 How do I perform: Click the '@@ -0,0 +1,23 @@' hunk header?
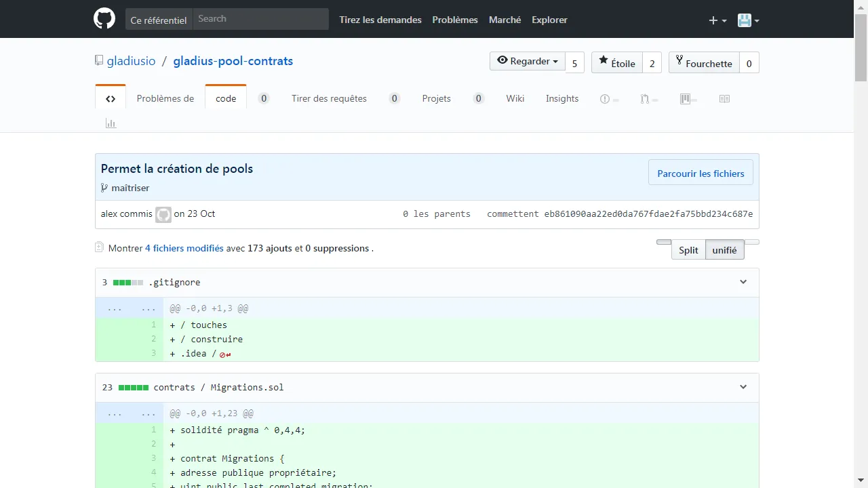[x=212, y=413]
